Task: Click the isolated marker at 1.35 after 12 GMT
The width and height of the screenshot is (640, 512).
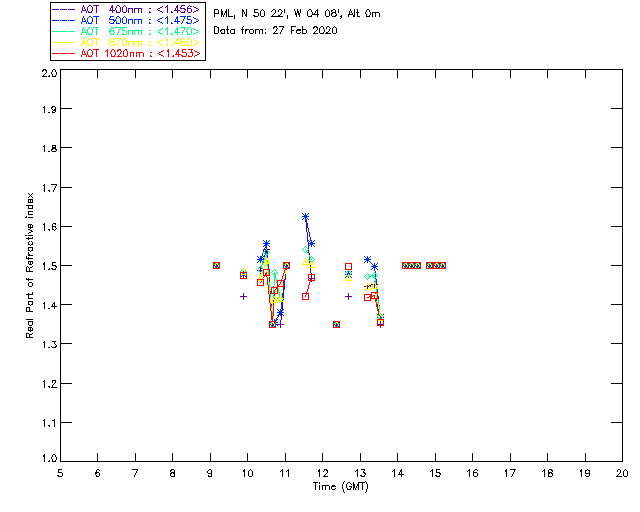Action: coord(336,325)
